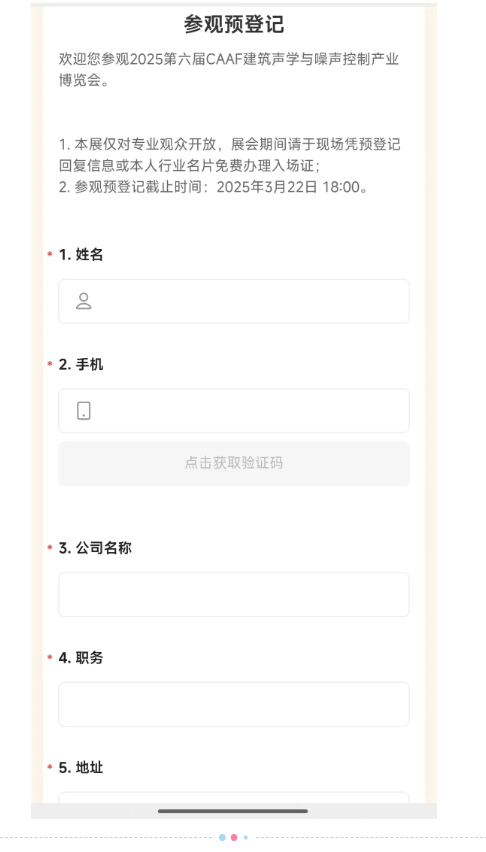Select the 公司名称 company input field
Image resolution: width=486 pixels, height=852 pixels.
pyautogui.click(x=234, y=594)
